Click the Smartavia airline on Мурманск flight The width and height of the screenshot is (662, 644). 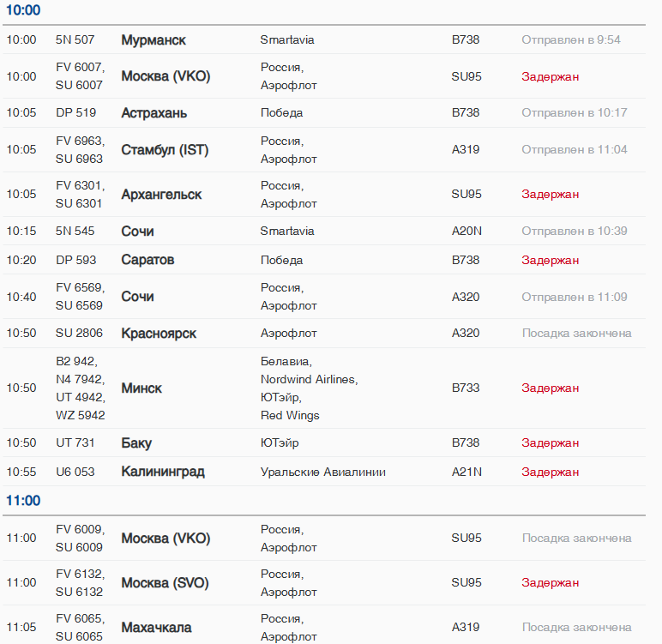point(287,40)
